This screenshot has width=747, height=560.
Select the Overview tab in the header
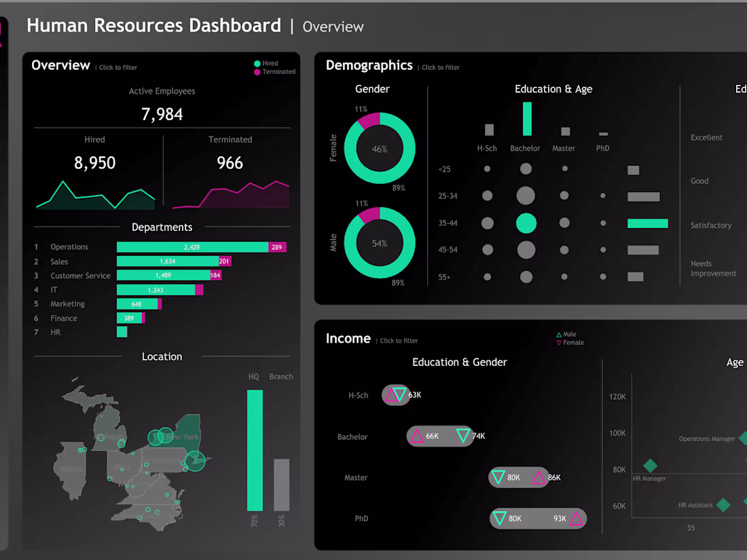[x=333, y=26]
